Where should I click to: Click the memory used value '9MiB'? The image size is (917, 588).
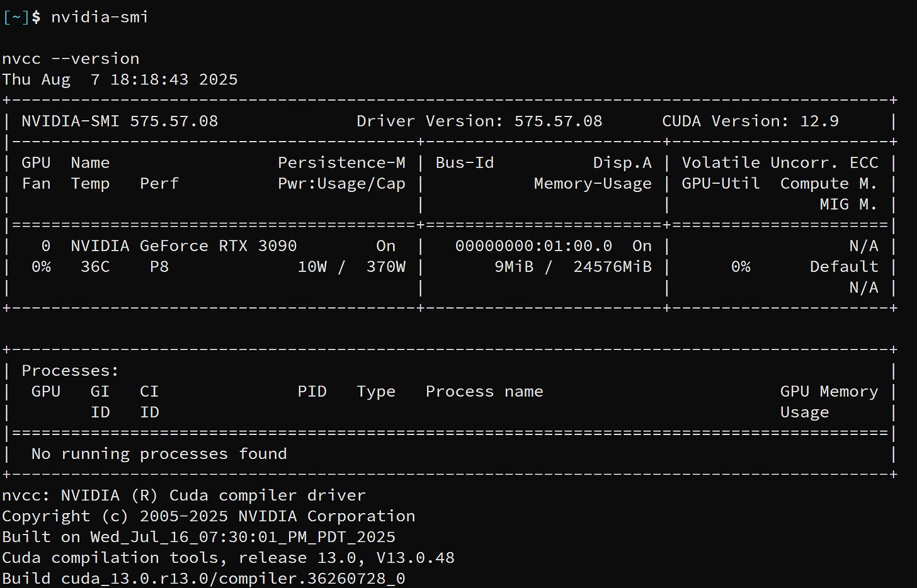point(514,266)
